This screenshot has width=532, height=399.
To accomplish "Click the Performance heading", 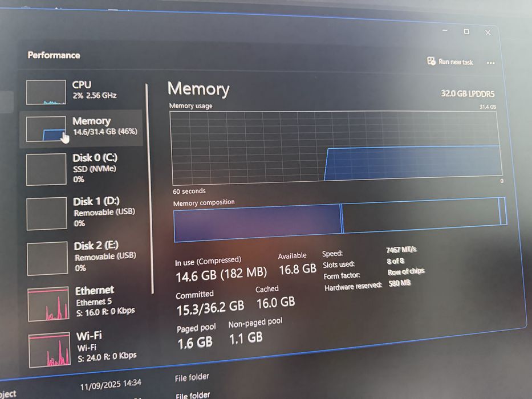I will tap(54, 55).
